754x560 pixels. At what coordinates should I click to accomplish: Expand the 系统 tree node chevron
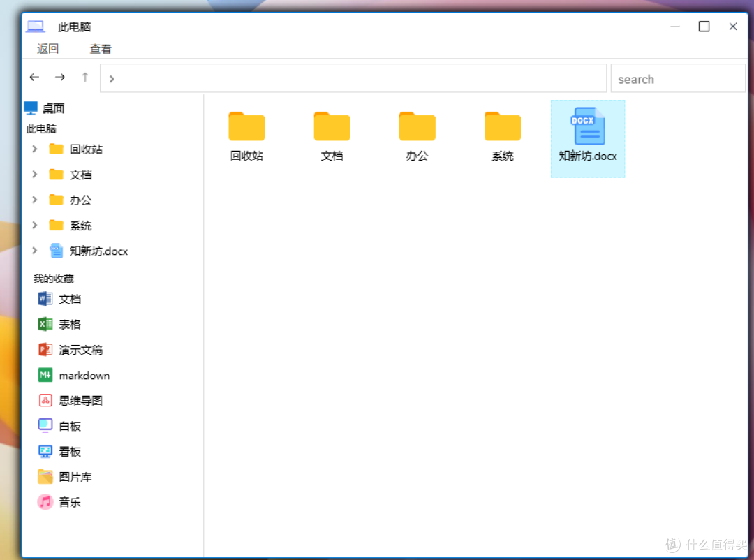point(35,225)
